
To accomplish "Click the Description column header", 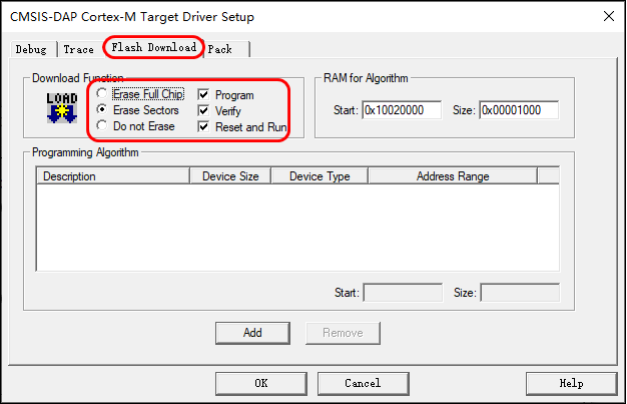I will coord(113,176).
